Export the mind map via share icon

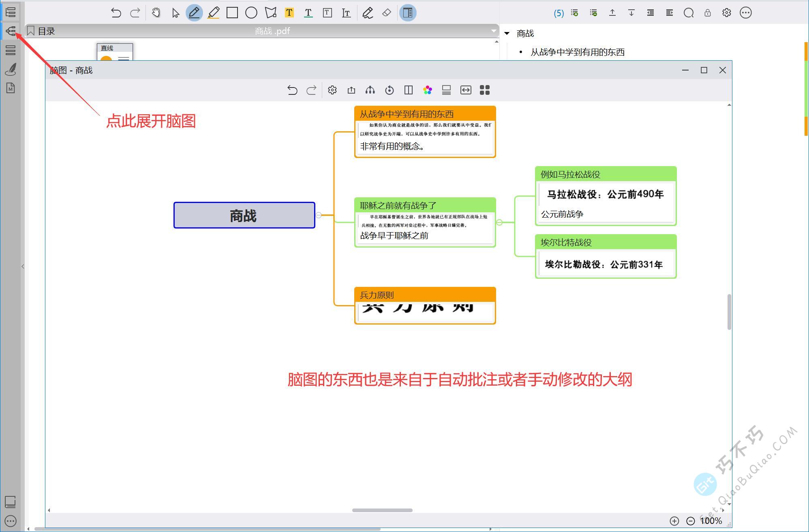click(351, 90)
